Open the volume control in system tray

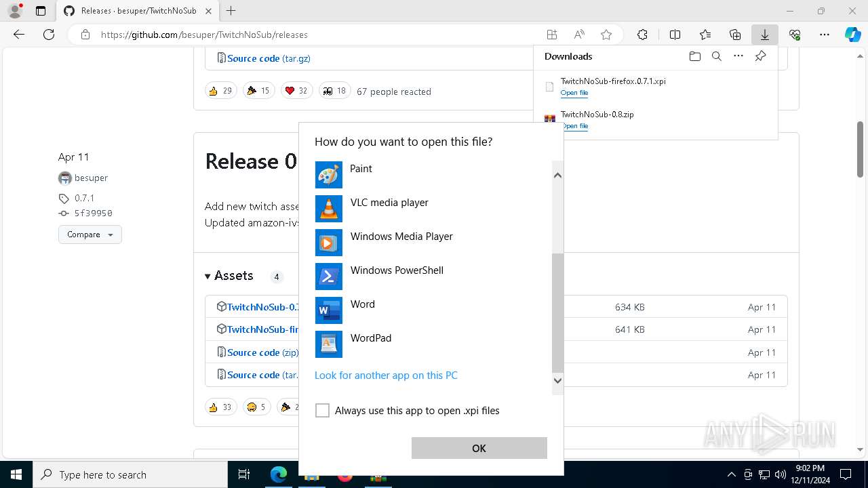point(781,474)
